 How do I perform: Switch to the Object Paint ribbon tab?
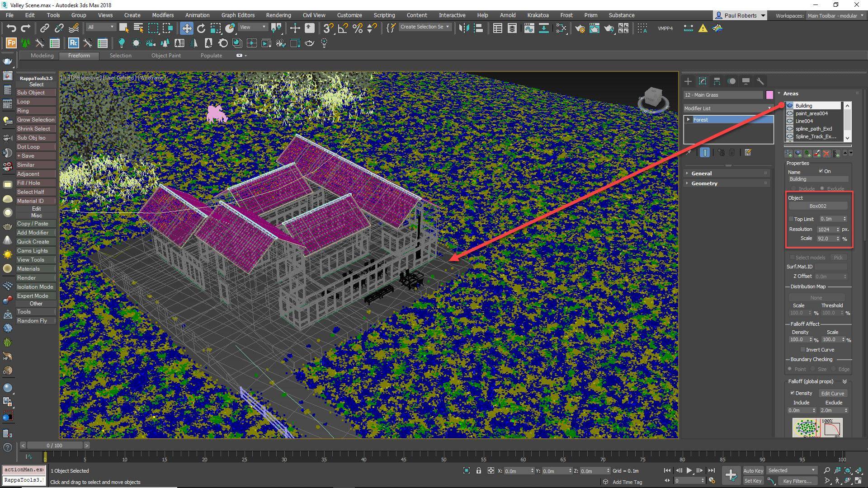166,55
